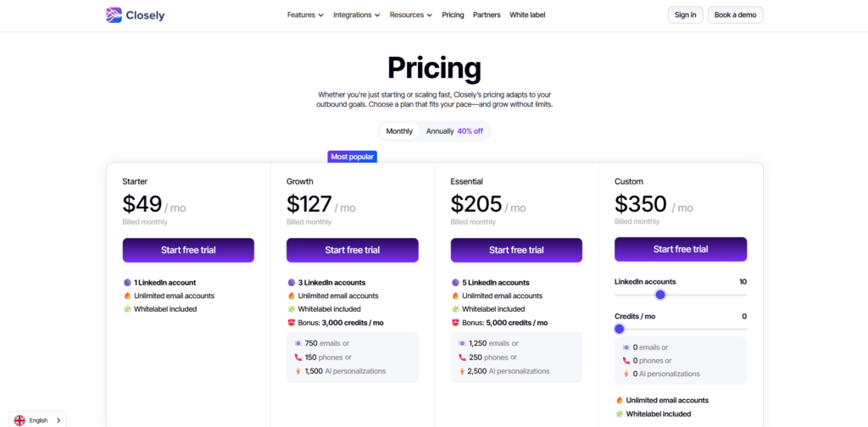Click the Closely logo icon
The width and height of the screenshot is (868, 427).
pos(114,14)
